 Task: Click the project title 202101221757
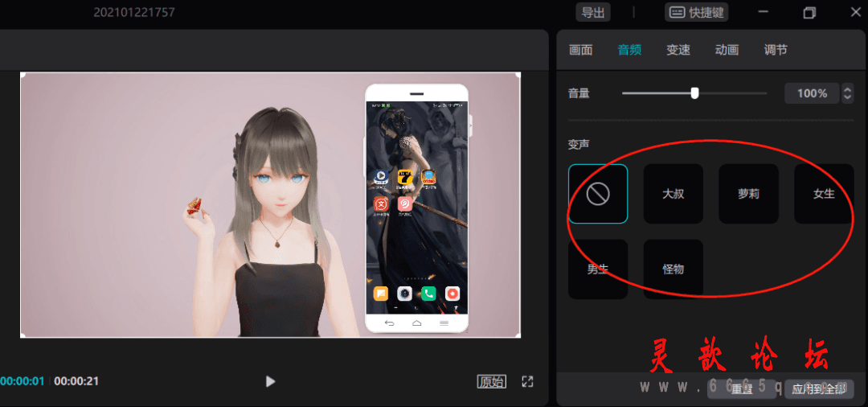[134, 12]
